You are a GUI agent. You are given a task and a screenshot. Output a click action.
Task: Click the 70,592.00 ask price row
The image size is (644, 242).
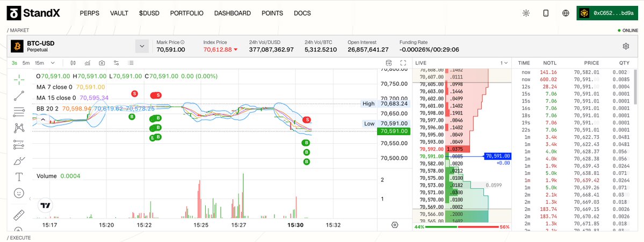[x=440, y=149]
